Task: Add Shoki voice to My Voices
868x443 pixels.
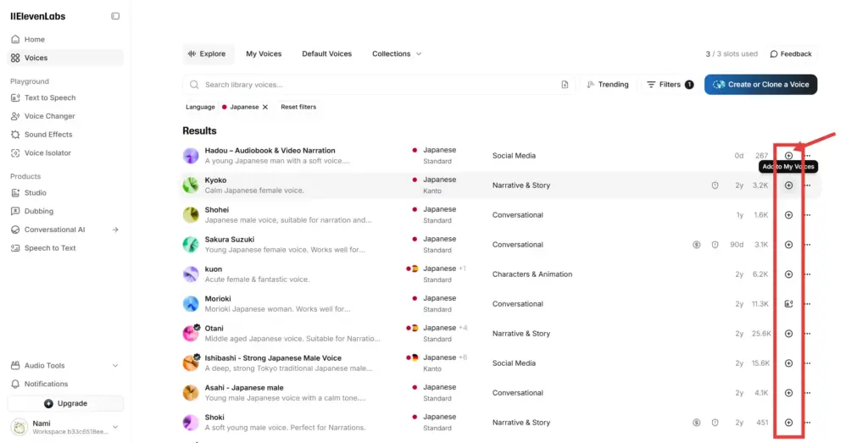Action: coord(788,423)
